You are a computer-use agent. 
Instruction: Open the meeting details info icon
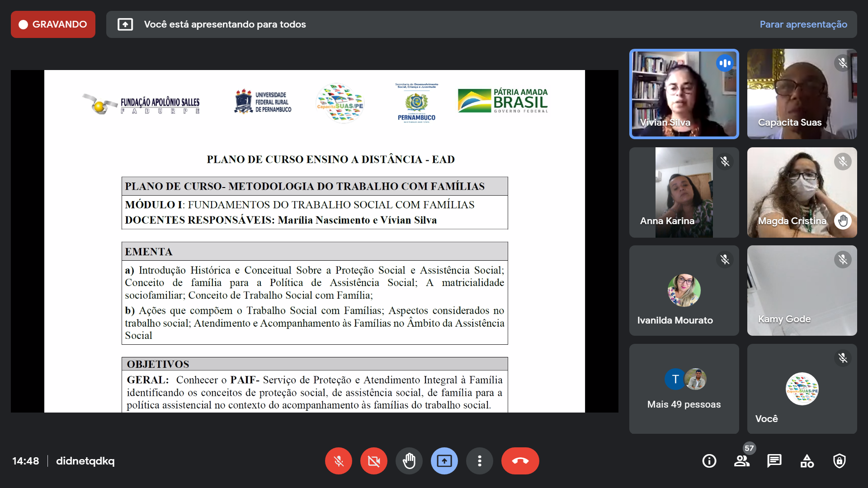click(709, 461)
